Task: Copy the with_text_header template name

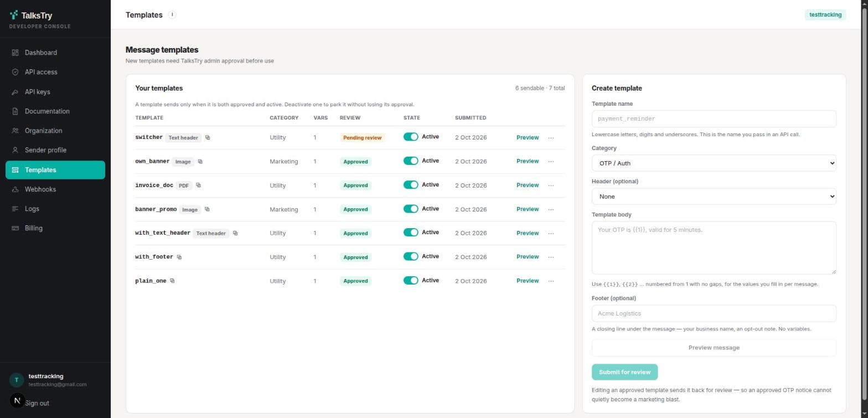Action: click(235, 233)
